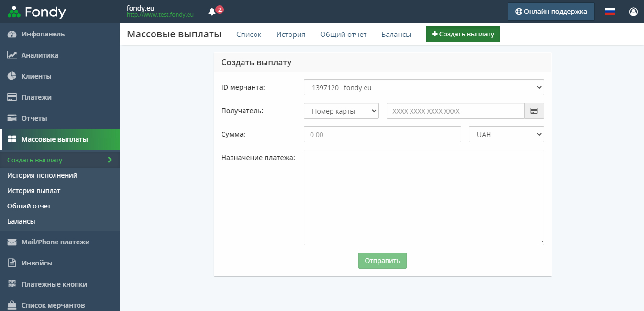Open Аналитика section in sidebar
The image size is (644, 311).
(60, 55)
